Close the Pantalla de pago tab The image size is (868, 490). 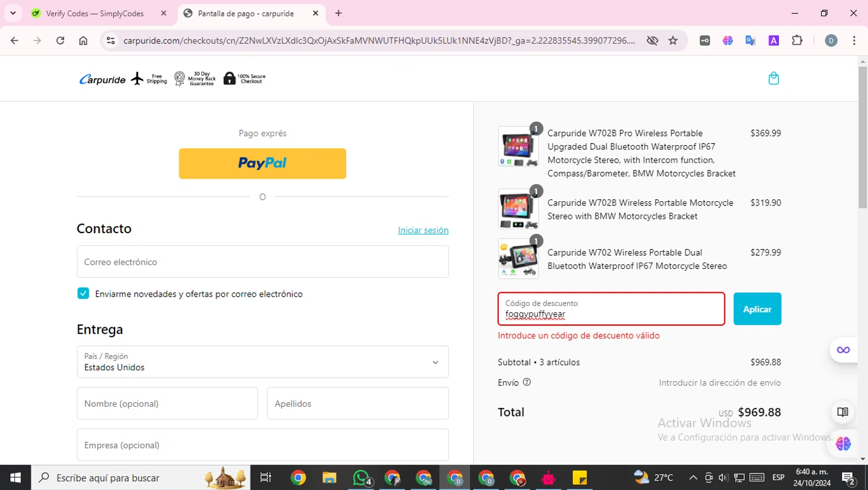click(315, 13)
